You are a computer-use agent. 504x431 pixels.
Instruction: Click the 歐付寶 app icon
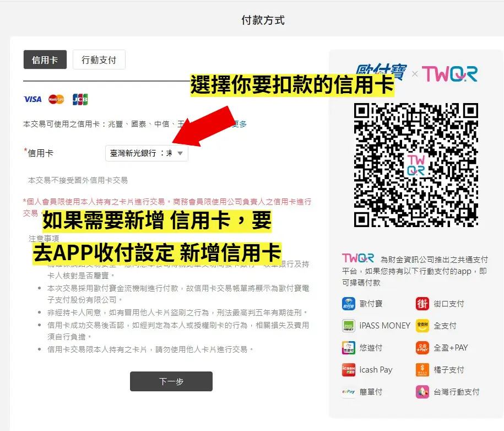[x=349, y=304]
